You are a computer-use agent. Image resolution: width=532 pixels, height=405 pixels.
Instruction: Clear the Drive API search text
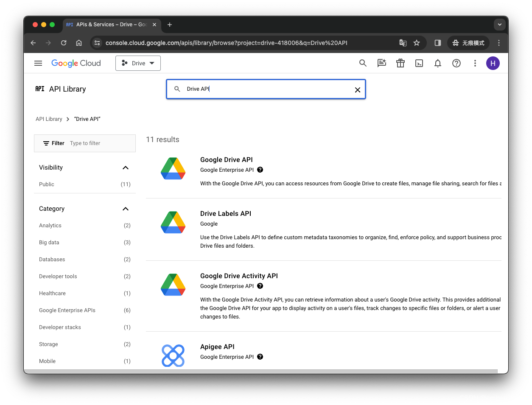click(x=358, y=90)
